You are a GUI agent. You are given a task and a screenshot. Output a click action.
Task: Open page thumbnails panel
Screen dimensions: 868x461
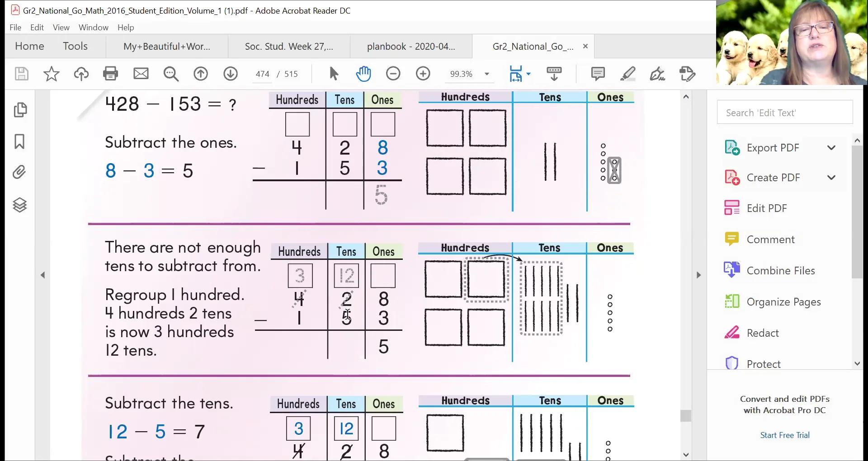click(x=20, y=110)
